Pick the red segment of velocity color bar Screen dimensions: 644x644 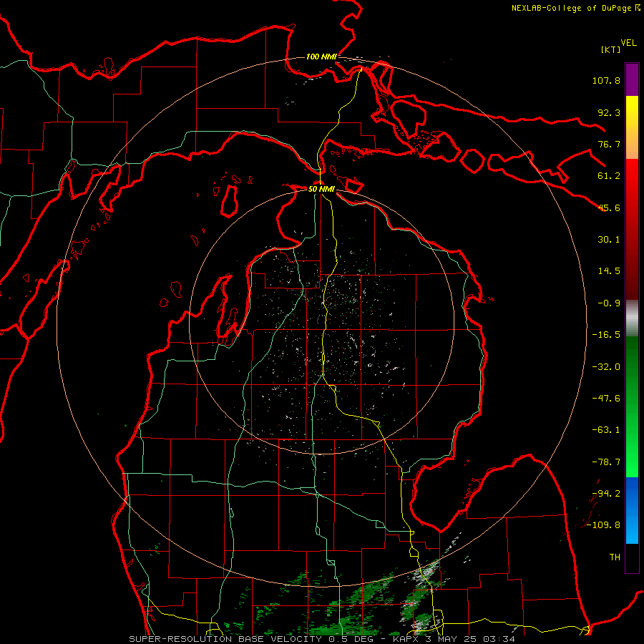click(x=632, y=229)
